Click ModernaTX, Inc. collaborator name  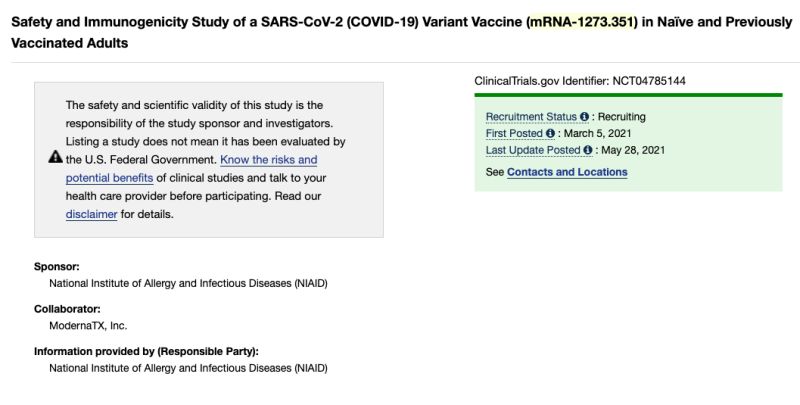(x=88, y=325)
